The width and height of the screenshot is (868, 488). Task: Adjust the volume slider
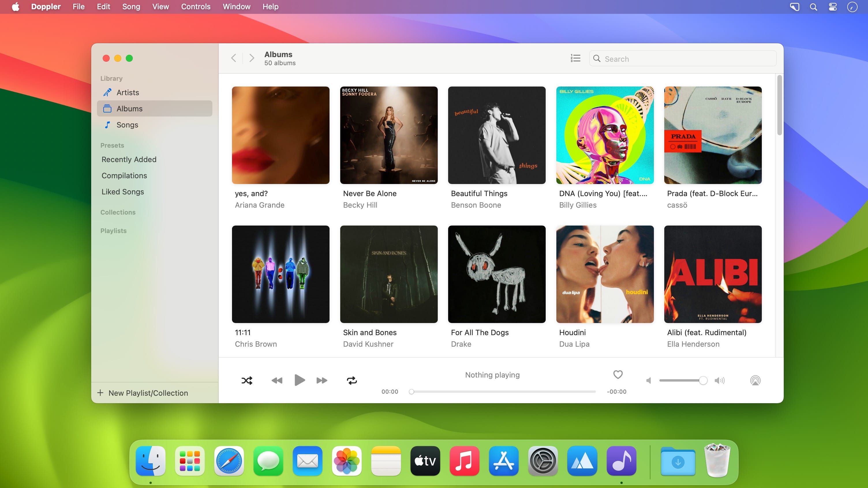click(x=683, y=381)
